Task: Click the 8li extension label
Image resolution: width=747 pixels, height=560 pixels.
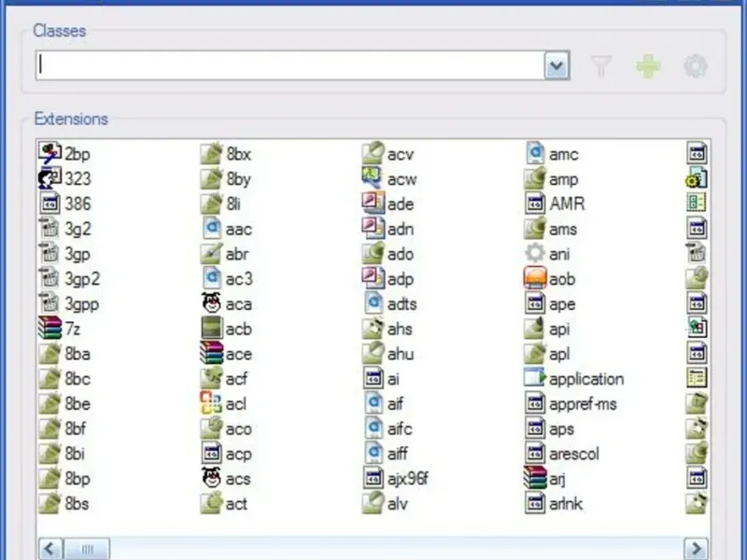Action: [x=233, y=204]
